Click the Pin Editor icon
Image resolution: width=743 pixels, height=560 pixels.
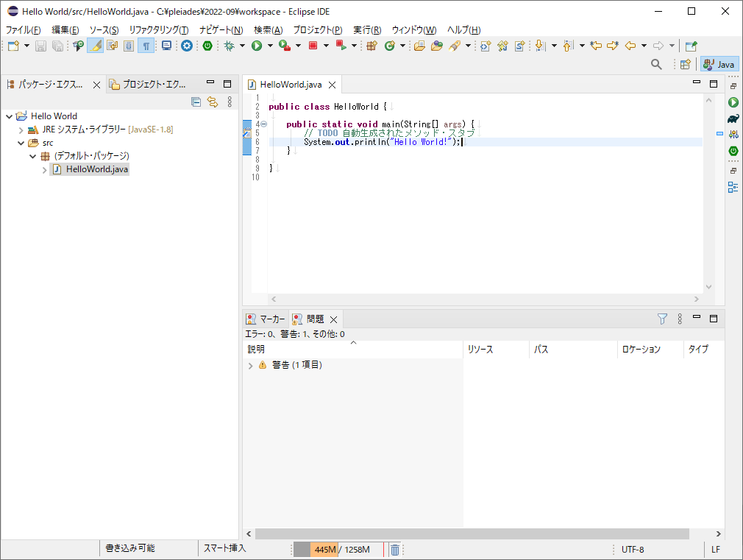(x=692, y=46)
